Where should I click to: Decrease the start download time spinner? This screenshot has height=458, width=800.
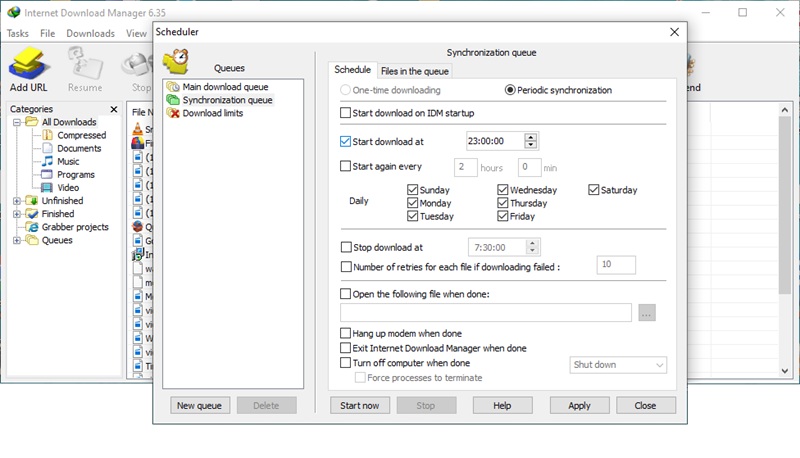pyautogui.click(x=531, y=145)
